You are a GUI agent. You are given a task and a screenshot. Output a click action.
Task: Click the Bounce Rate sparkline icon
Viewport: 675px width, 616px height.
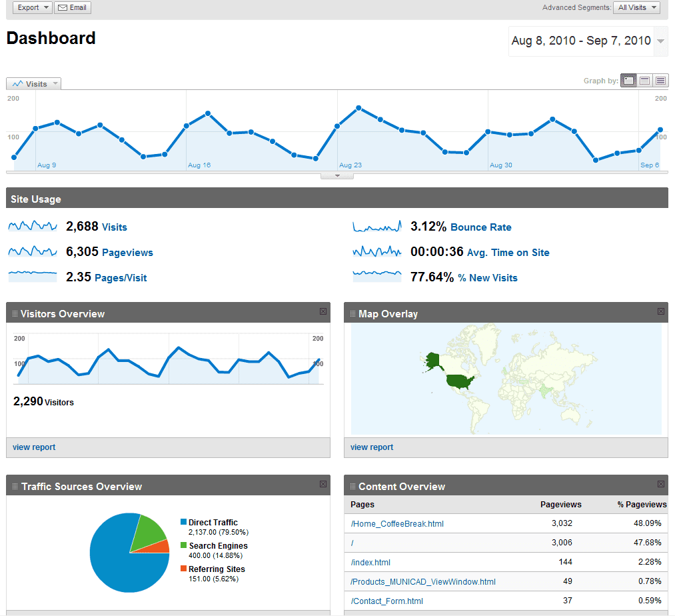pos(377,227)
